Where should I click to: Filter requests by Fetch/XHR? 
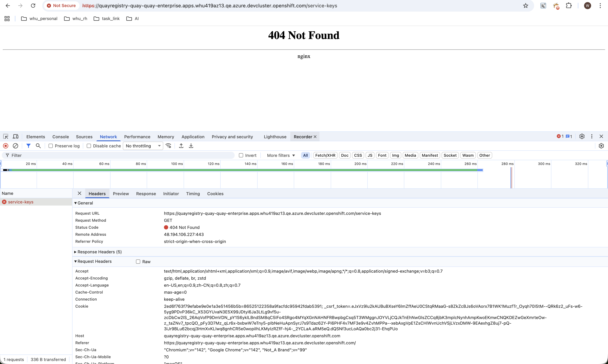pyautogui.click(x=325, y=155)
